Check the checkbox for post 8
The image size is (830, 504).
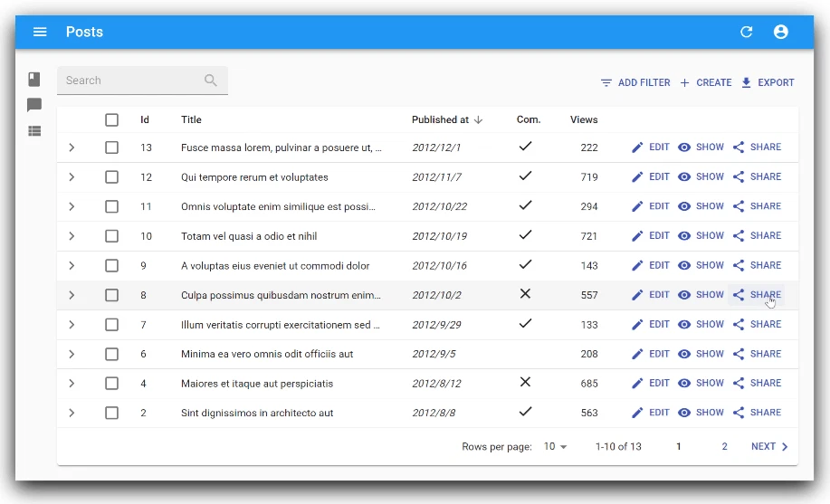pyautogui.click(x=111, y=295)
